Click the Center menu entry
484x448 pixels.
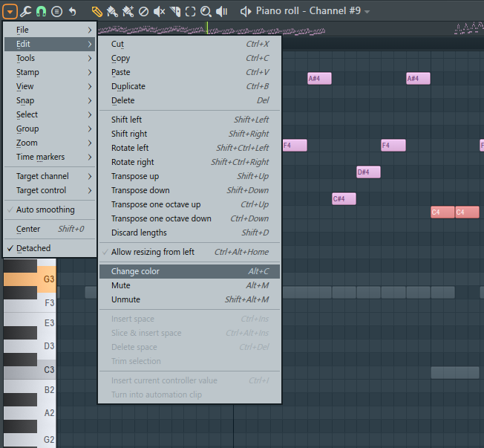(x=28, y=230)
